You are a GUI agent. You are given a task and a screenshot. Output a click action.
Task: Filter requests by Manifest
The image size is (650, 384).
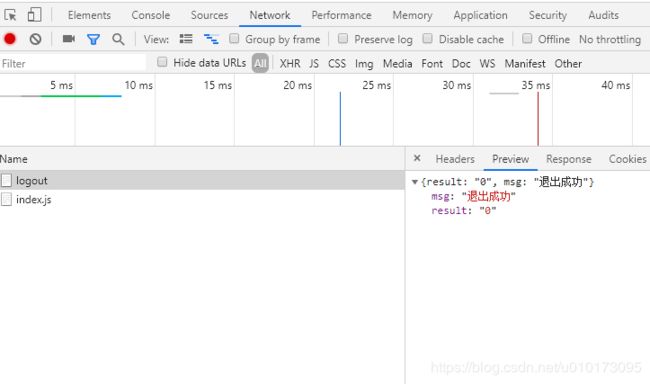pos(525,63)
